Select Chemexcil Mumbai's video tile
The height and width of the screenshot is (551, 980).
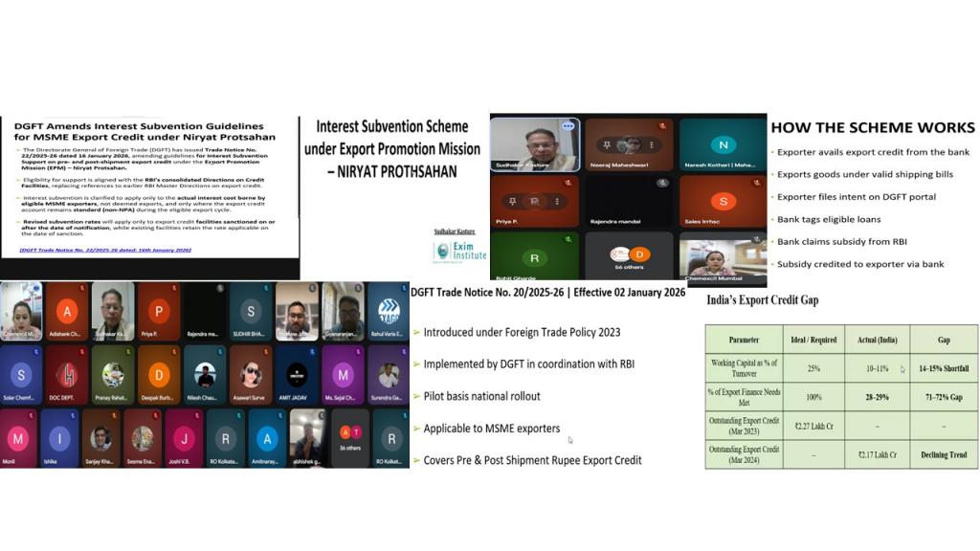tap(723, 257)
